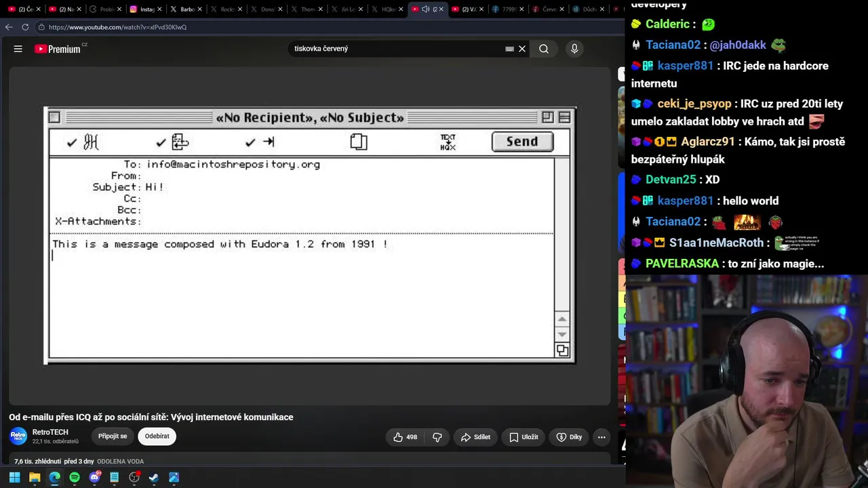This screenshot has height=488, width=868.
Task: Collapse the Eudora window with windowshade box
Action: point(564,117)
